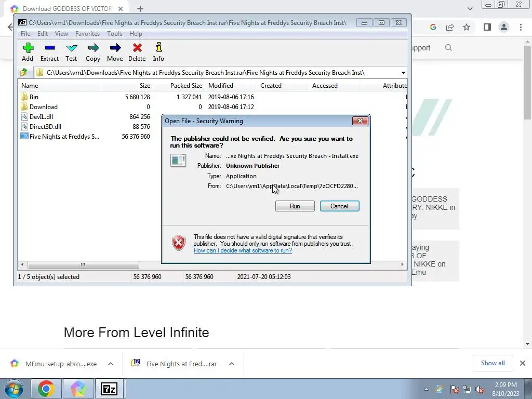Sort by the Modified column header
This screenshot has height=399, width=532.
coord(231,86)
